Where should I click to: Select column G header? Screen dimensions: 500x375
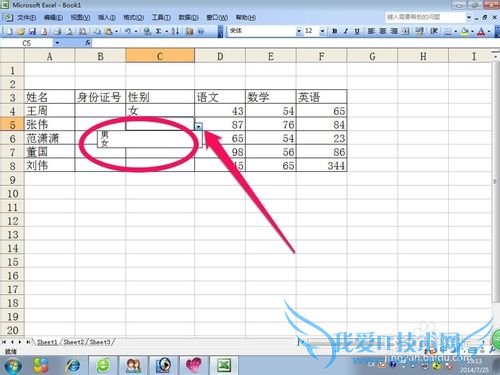pos(372,56)
